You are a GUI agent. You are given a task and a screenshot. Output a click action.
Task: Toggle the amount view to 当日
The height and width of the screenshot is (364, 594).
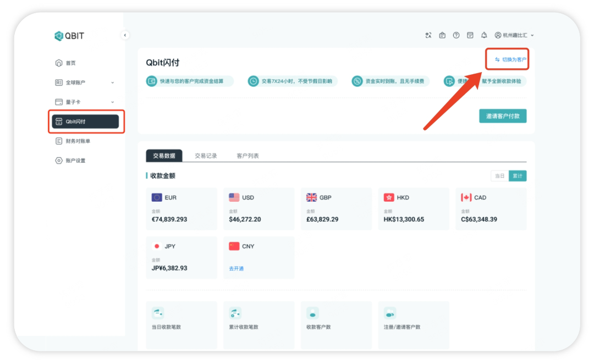click(499, 176)
